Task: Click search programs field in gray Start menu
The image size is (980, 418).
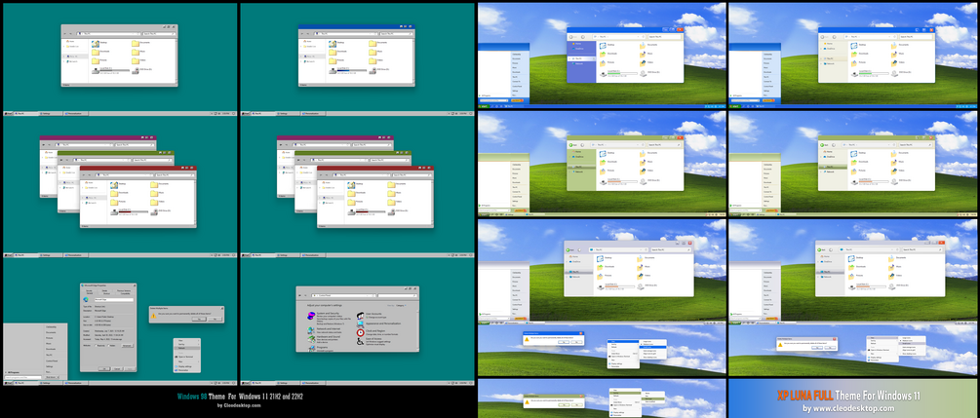Action: click(x=23, y=377)
